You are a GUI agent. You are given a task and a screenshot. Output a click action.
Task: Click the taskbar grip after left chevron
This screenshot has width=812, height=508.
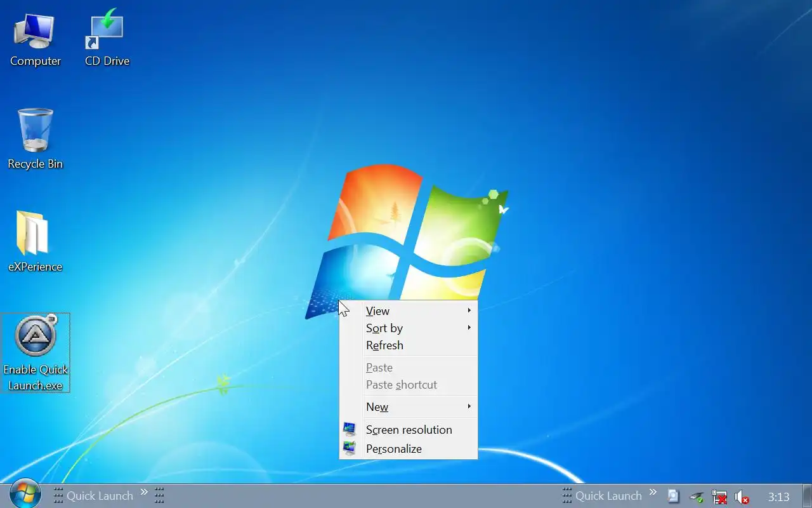point(159,495)
